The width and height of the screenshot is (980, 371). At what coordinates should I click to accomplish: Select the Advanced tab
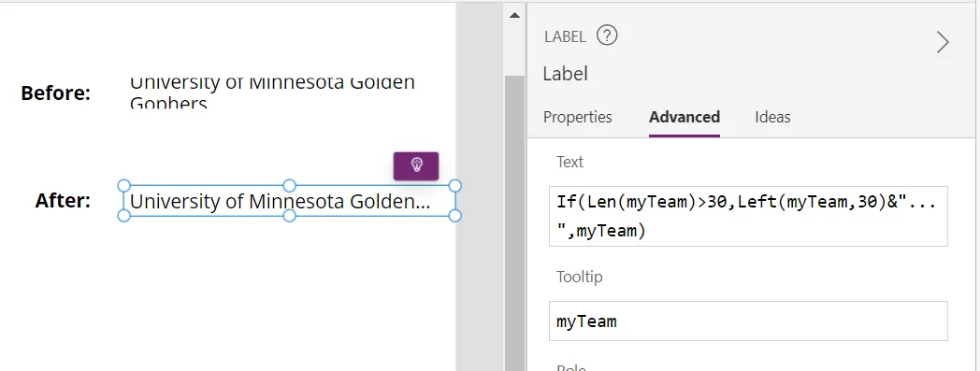coord(685,117)
